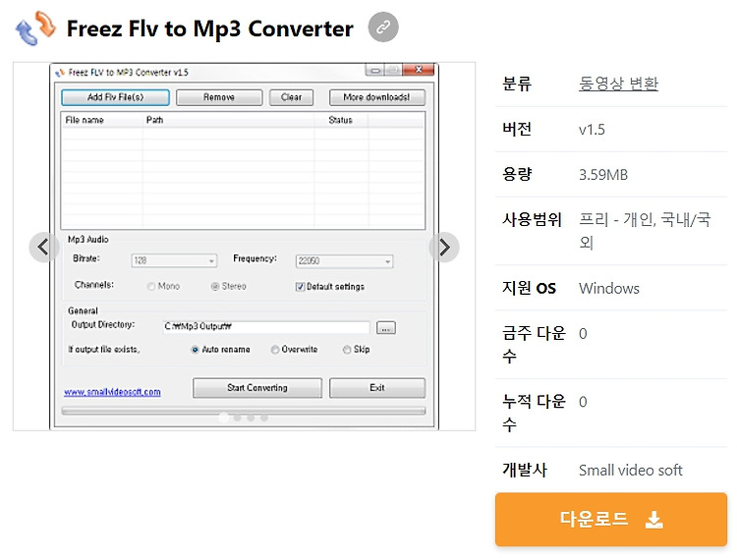Click the Start Converting button
Viewport: 737px width, 560px height.
[257, 388]
